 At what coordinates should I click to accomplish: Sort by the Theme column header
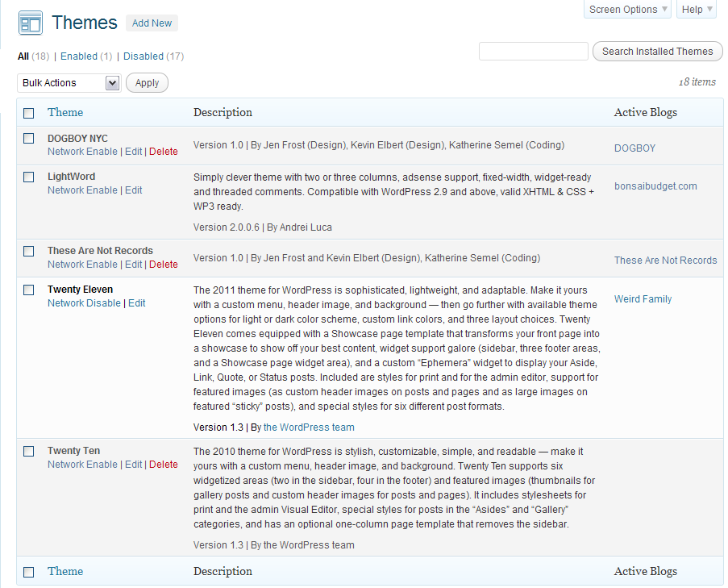pos(65,112)
